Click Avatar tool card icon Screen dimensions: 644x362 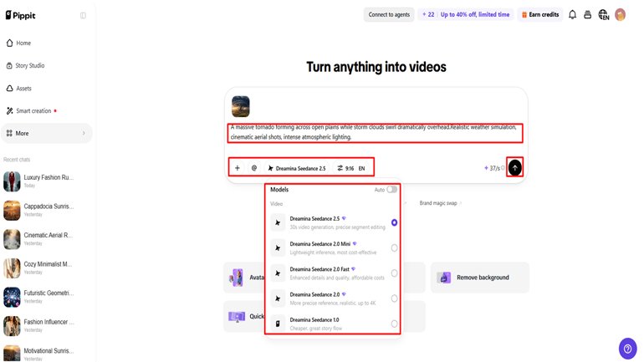pos(236,278)
